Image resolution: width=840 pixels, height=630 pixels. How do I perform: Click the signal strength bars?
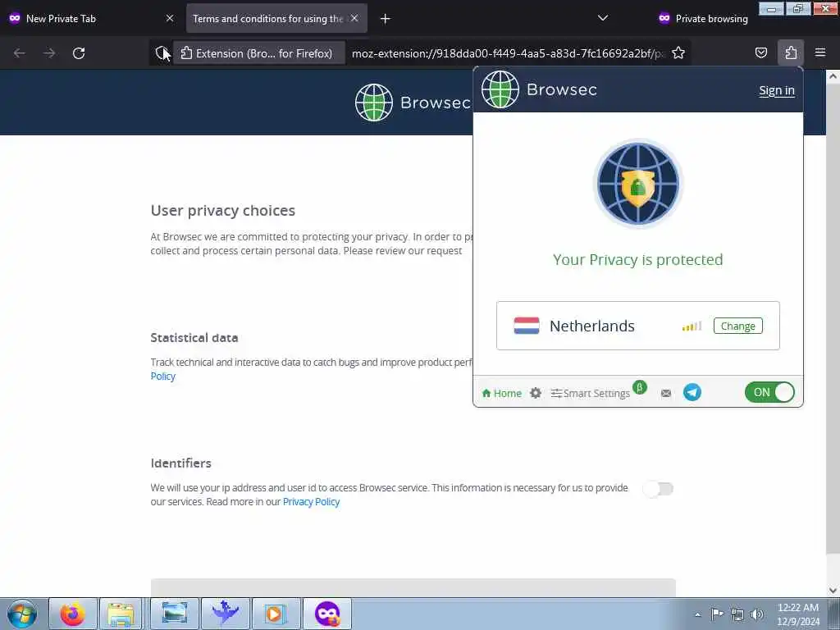click(x=692, y=326)
